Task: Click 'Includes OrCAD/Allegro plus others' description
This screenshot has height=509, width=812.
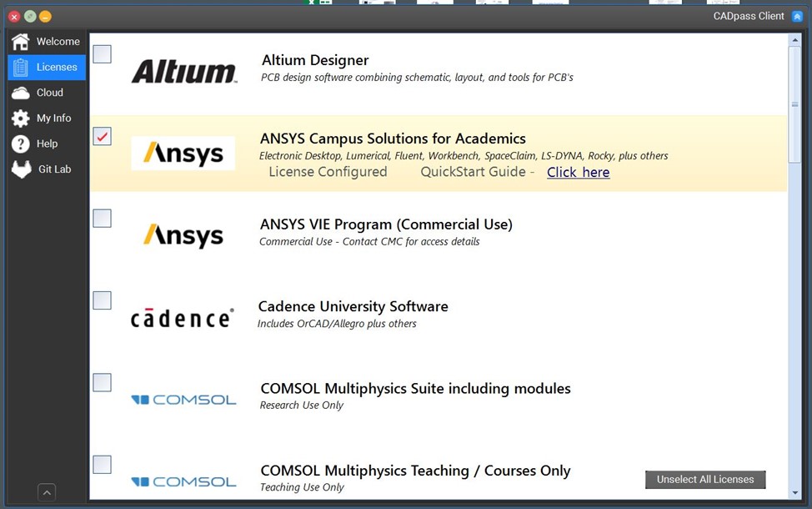Action: pyautogui.click(x=337, y=324)
